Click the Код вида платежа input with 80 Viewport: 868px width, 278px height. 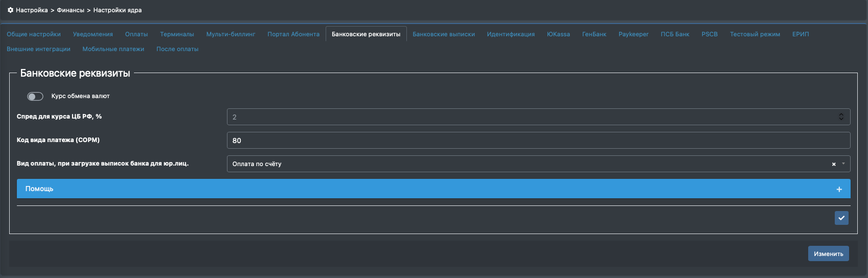click(538, 141)
